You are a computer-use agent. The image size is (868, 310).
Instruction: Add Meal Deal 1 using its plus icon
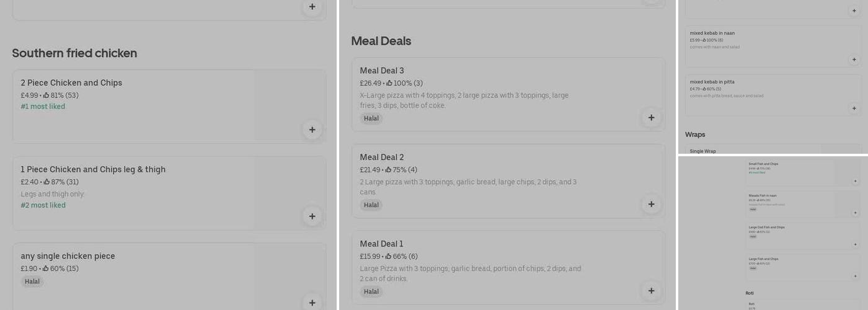[651, 291]
